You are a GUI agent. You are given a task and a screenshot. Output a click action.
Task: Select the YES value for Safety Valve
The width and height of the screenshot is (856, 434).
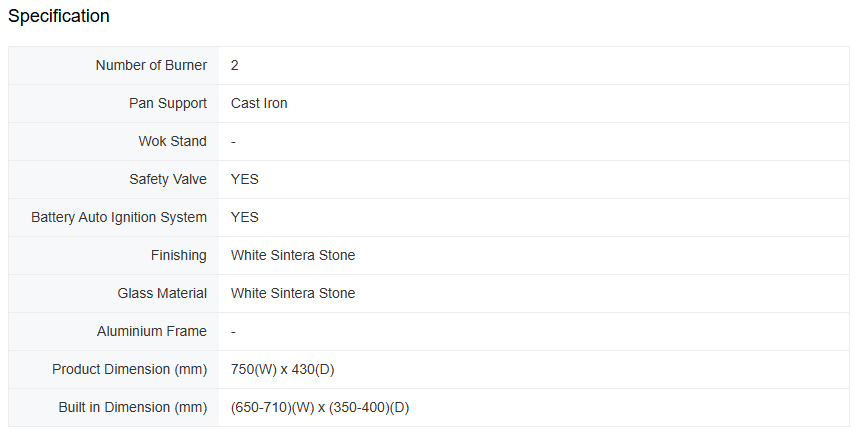pyautogui.click(x=244, y=179)
